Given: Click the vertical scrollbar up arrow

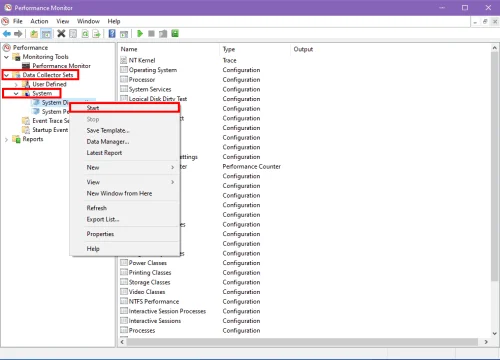Looking at the screenshot, I should pyautogui.click(x=495, y=48).
